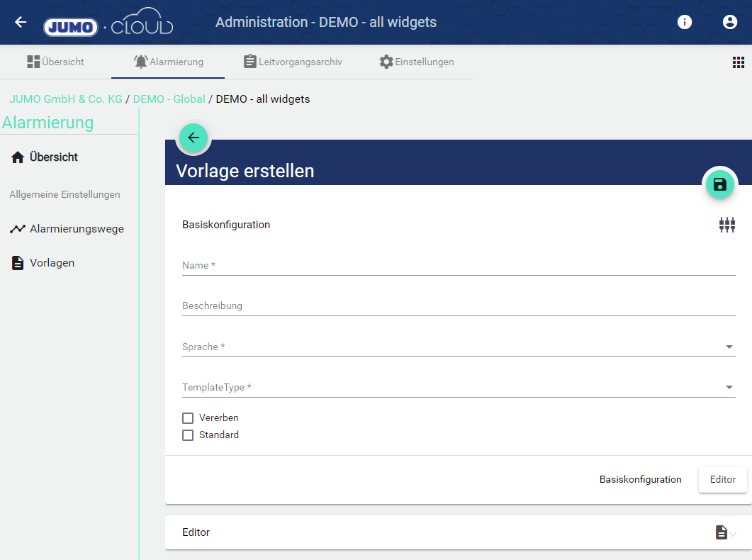Click the Basiskonfiguration sliders icon
The height and width of the screenshot is (560, 752).
[x=727, y=225]
